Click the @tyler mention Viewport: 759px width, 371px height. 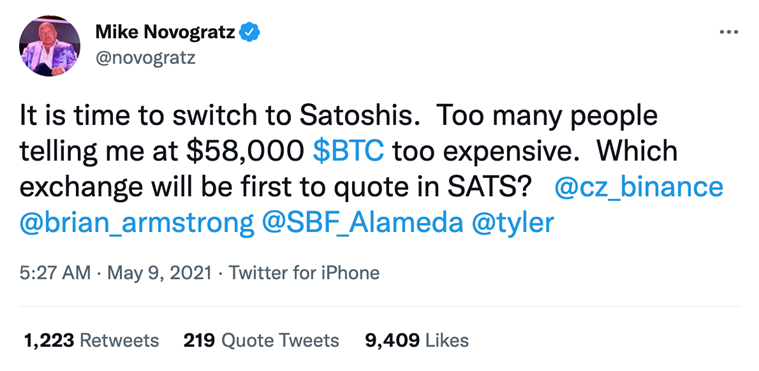pos(512,224)
